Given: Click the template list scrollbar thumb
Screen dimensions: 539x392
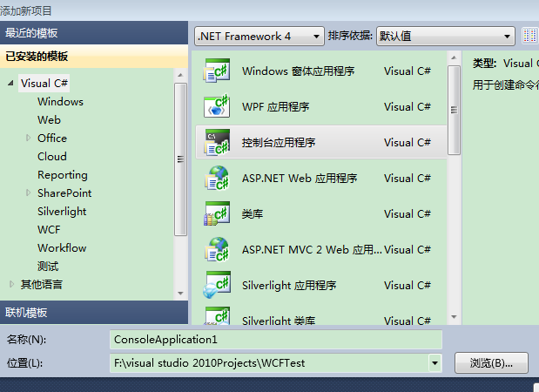Looking at the screenshot, I should pyautogui.click(x=454, y=110).
